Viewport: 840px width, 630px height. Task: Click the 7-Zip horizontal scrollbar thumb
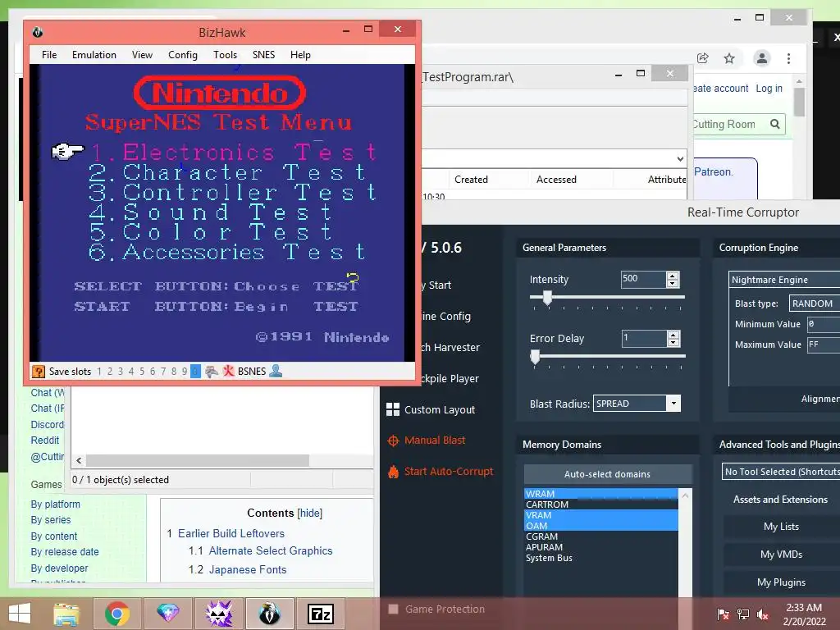198,461
